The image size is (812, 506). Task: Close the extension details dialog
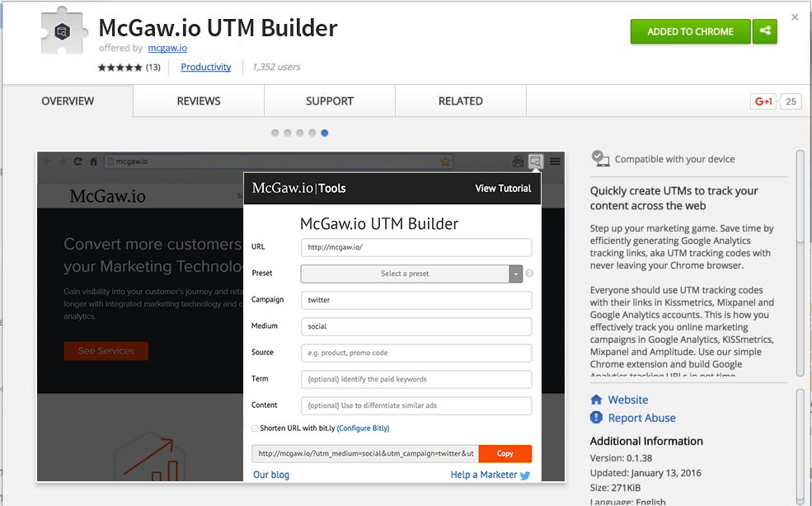pyautogui.click(x=795, y=17)
